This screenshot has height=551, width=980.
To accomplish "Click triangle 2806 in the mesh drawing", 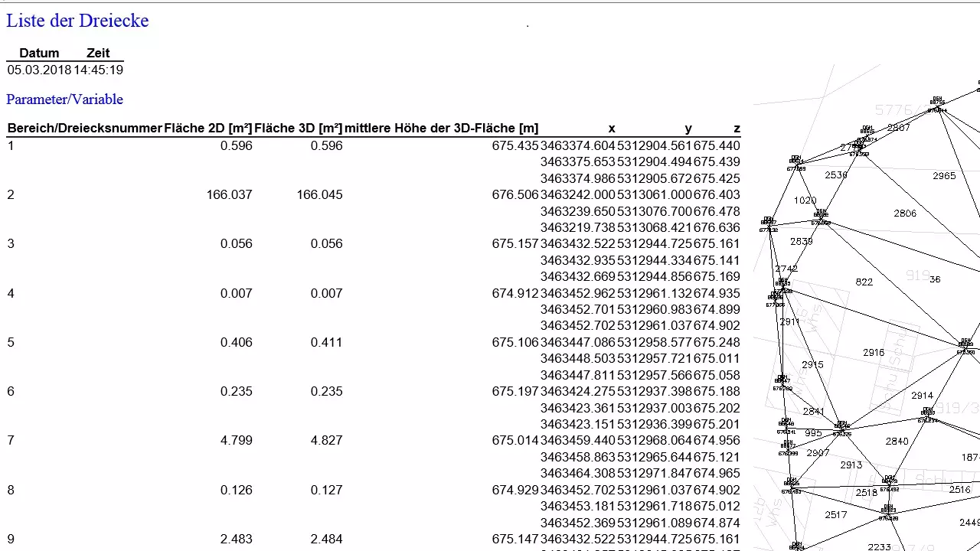I will point(905,214).
